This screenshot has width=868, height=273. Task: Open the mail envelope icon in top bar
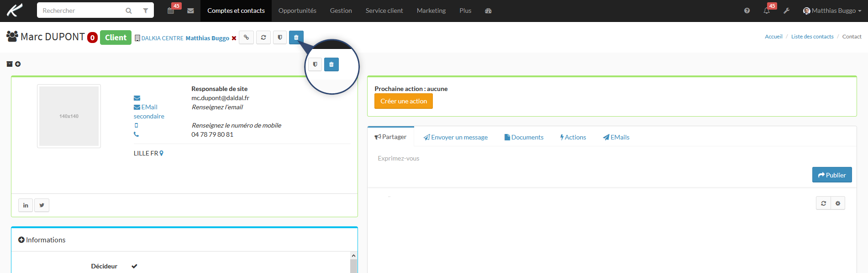click(191, 11)
